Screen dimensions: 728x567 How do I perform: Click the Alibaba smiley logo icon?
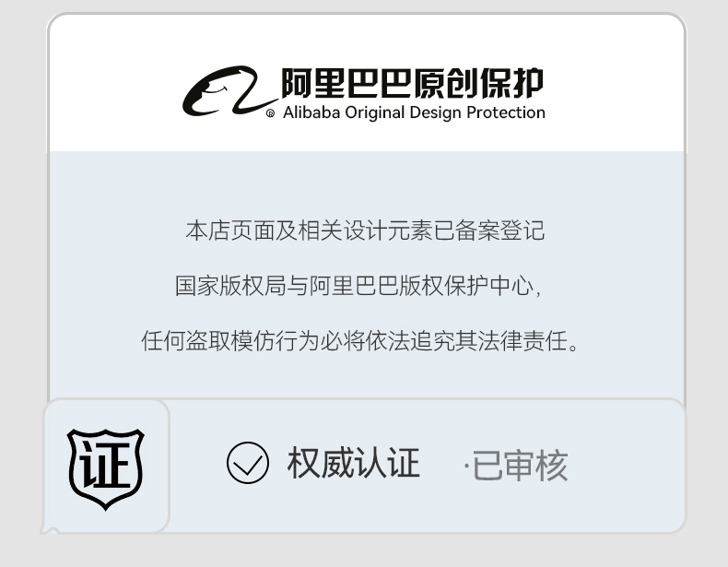[x=229, y=91]
